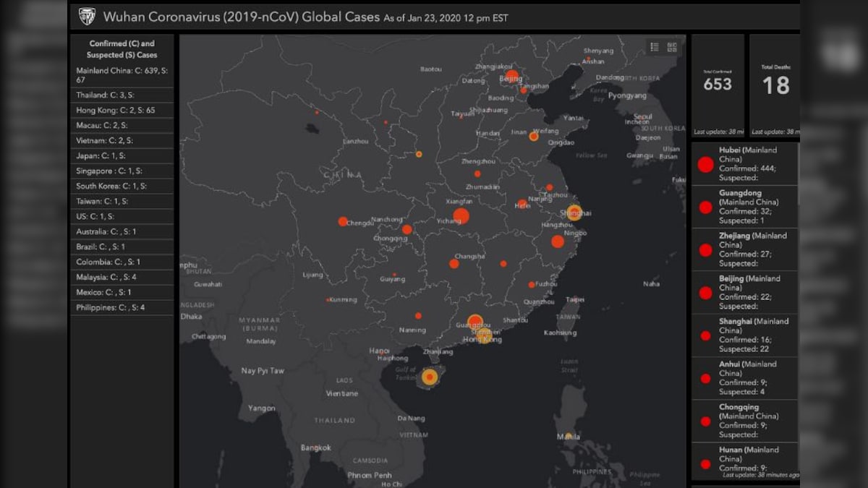Toggle the grid view icon on the map
The width and height of the screenshot is (868, 488).
(671, 47)
